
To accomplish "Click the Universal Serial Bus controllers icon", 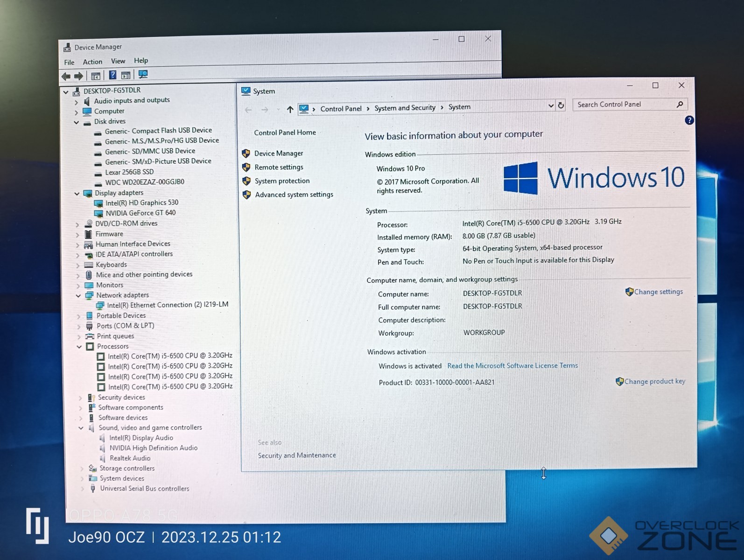I will click(92, 489).
